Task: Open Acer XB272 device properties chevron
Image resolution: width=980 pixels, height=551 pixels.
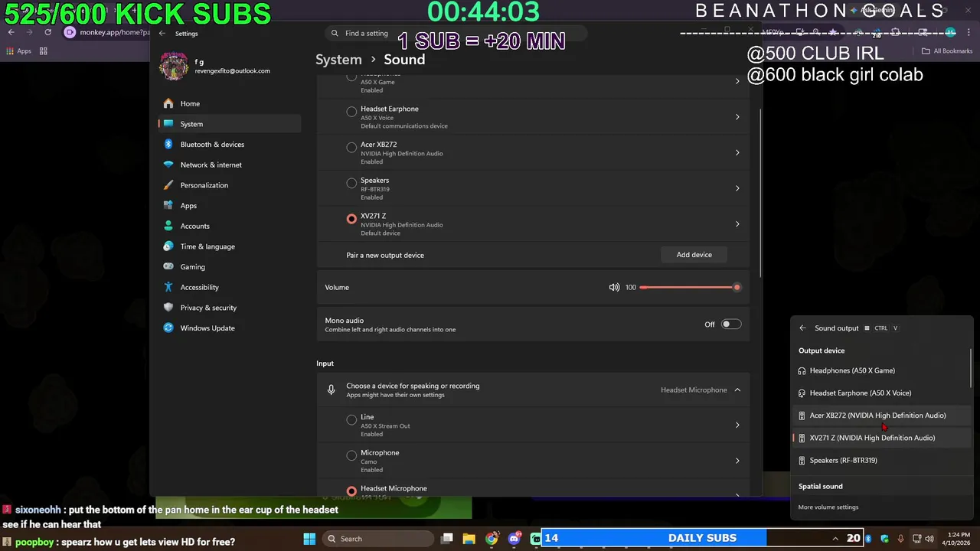Action: 737,152
